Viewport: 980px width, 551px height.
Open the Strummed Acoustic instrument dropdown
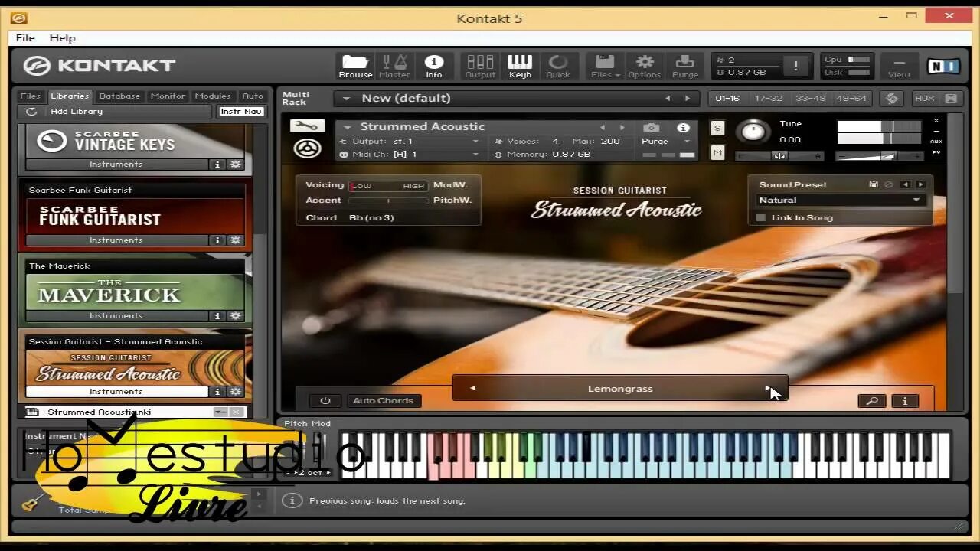348,128
